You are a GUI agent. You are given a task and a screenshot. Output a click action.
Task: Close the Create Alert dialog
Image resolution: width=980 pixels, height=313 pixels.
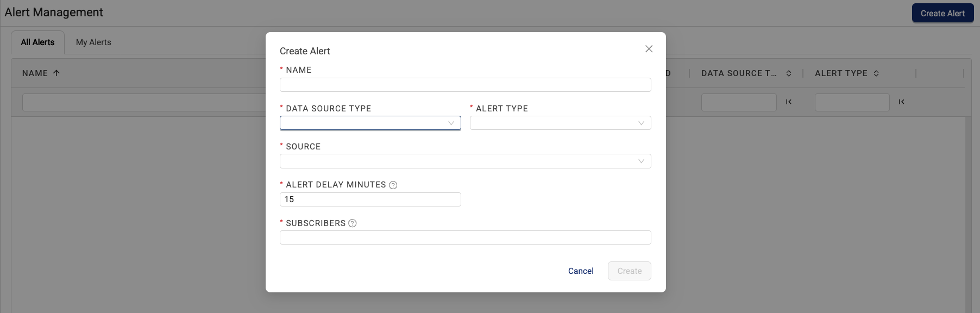point(649,49)
